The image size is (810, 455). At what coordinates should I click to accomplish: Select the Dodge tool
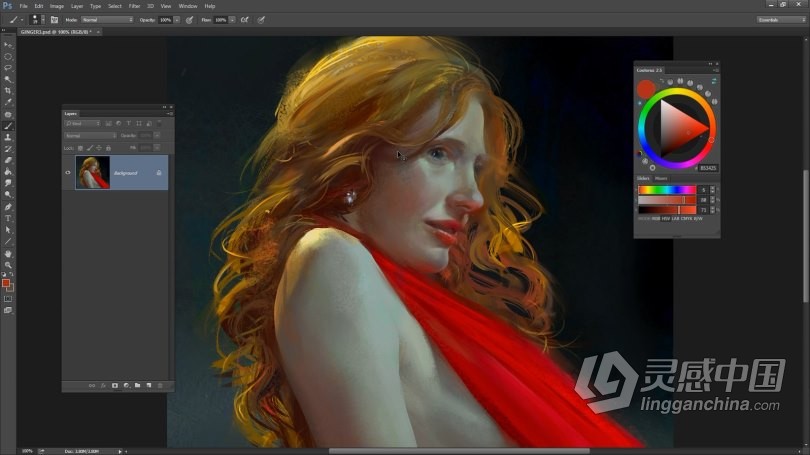coord(8,195)
